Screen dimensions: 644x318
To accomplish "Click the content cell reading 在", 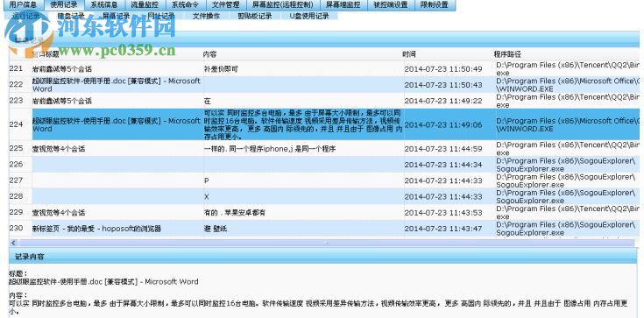I will pyautogui.click(x=207, y=101).
